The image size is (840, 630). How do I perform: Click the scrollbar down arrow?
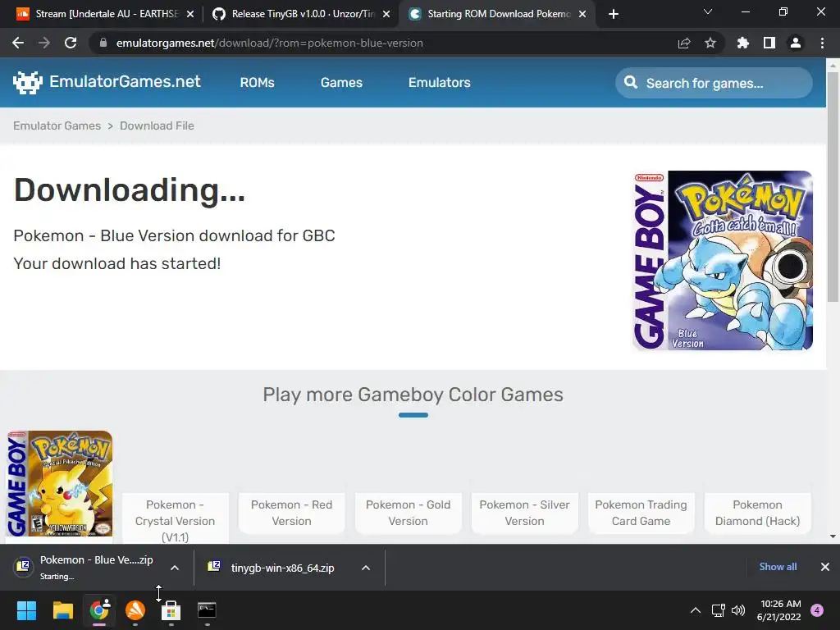point(833,536)
